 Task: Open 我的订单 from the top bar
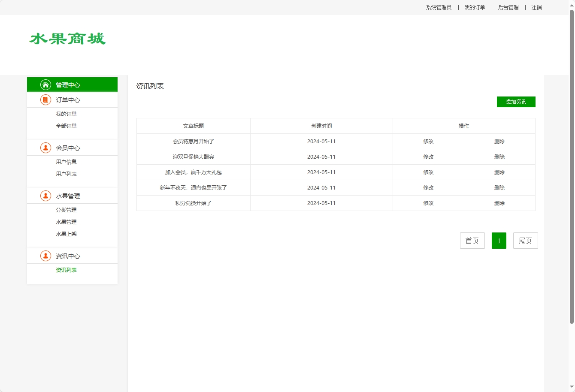click(x=475, y=7)
